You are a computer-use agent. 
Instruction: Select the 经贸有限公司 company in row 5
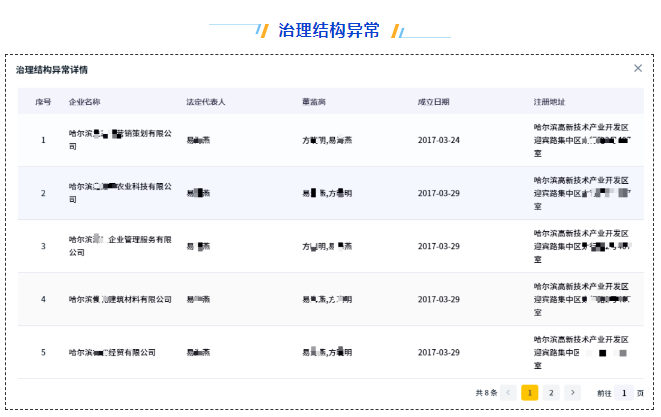click(x=112, y=352)
